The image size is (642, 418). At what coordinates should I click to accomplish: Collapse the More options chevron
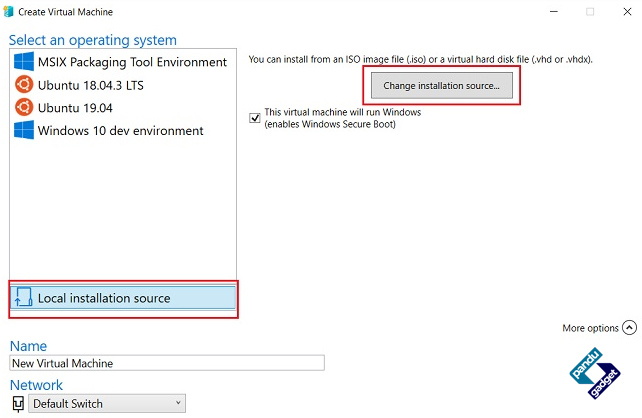pyautogui.click(x=629, y=328)
